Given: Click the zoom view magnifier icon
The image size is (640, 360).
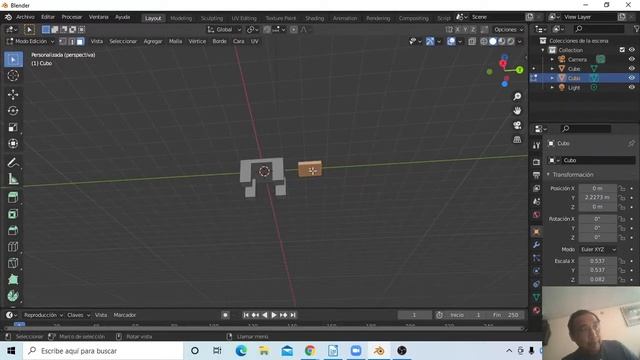Looking at the screenshot, I should pyautogui.click(x=517, y=96).
